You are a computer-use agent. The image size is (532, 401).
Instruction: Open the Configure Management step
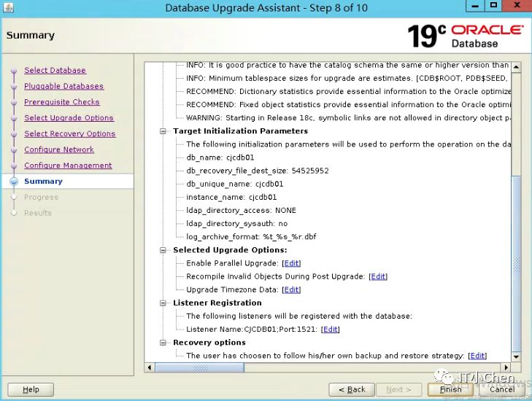click(68, 166)
